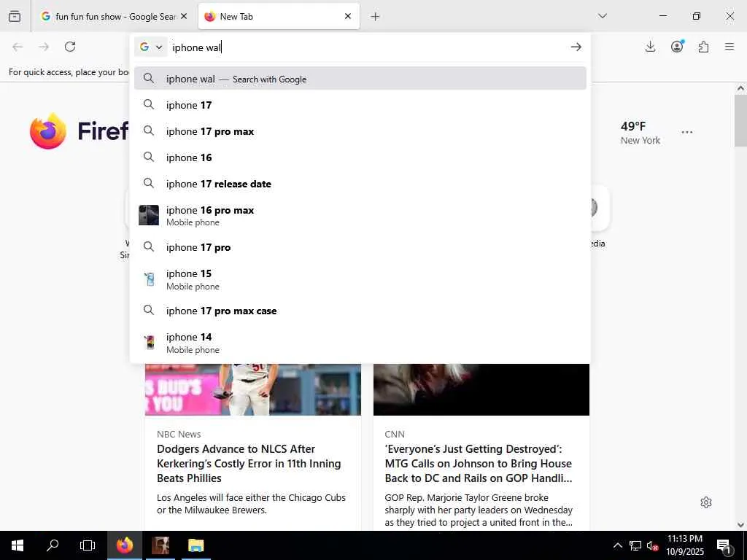Click the CNN article image
Screen dimensions: 747x560
(x=481, y=389)
